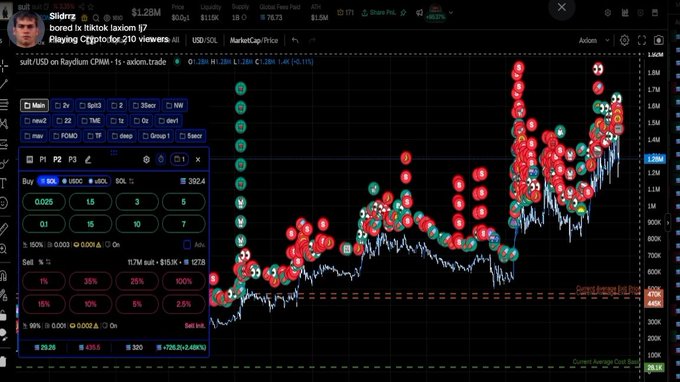
Task: Sell 2.5% quick button
Action: [183, 304]
